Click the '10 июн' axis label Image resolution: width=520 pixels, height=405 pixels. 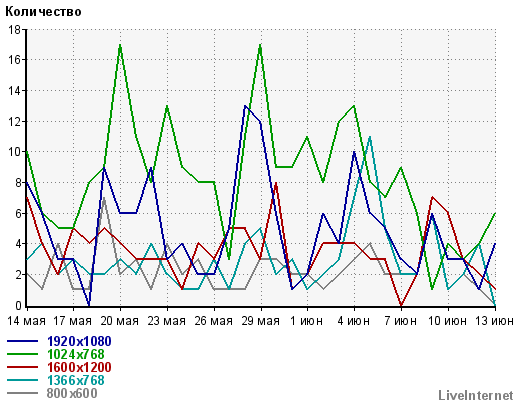click(448, 321)
